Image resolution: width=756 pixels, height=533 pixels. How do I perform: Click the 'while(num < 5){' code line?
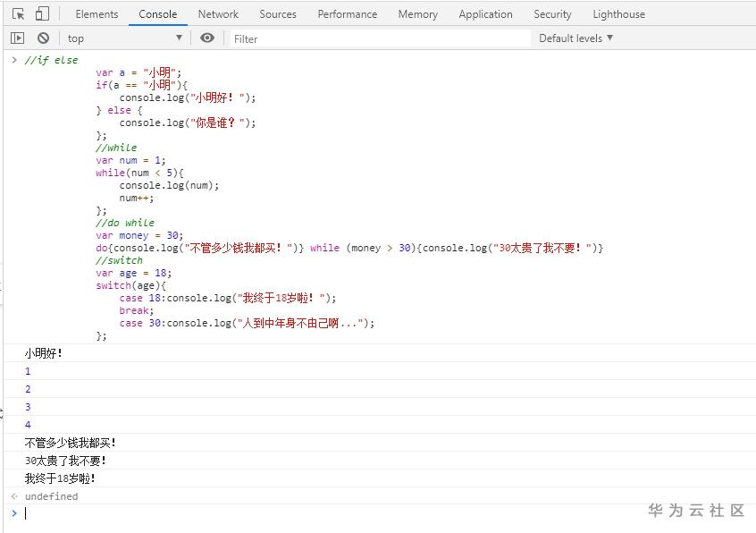pos(139,173)
